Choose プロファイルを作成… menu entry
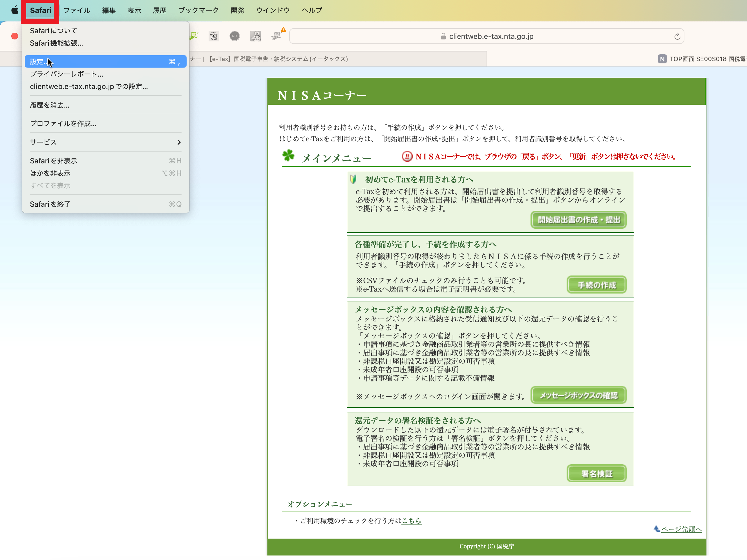 105,124
